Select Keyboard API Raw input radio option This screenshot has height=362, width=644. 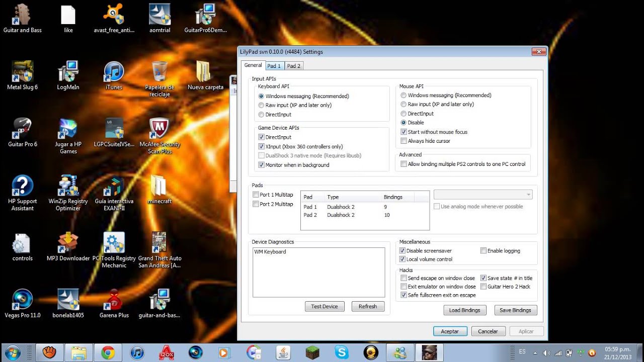point(261,105)
